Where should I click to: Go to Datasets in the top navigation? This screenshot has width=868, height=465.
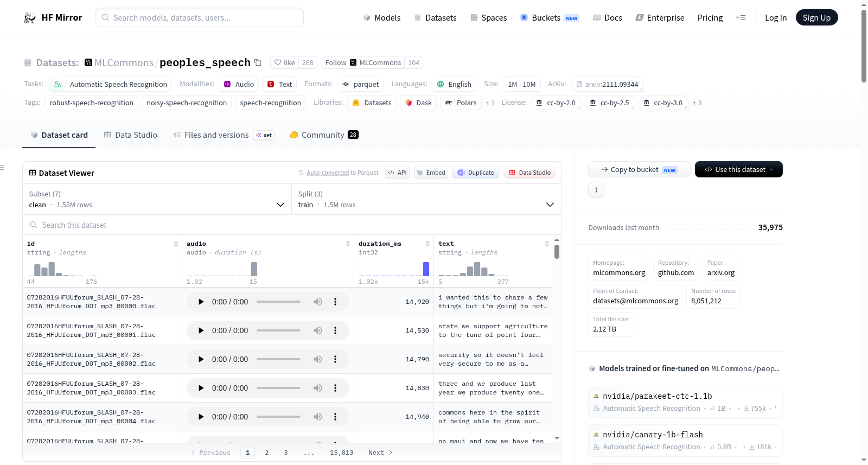pyautogui.click(x=435, y=17)
